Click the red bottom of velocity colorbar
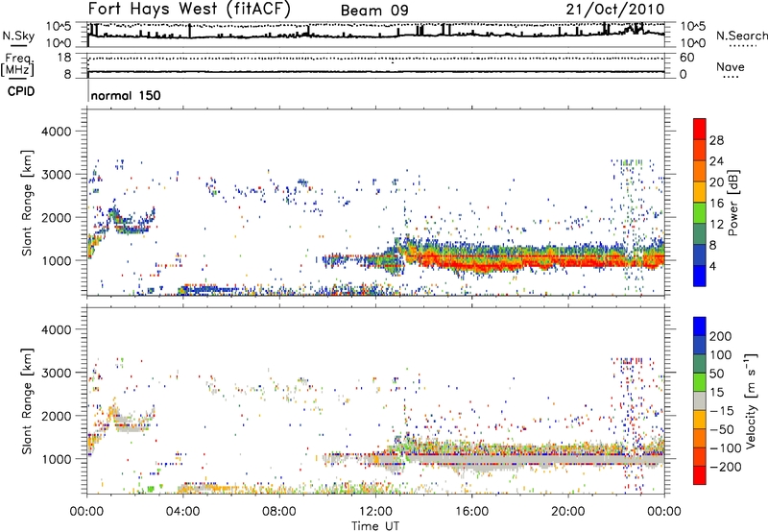Image resolution: width=768 pixels, height=532 pixels. click(700, 475)
